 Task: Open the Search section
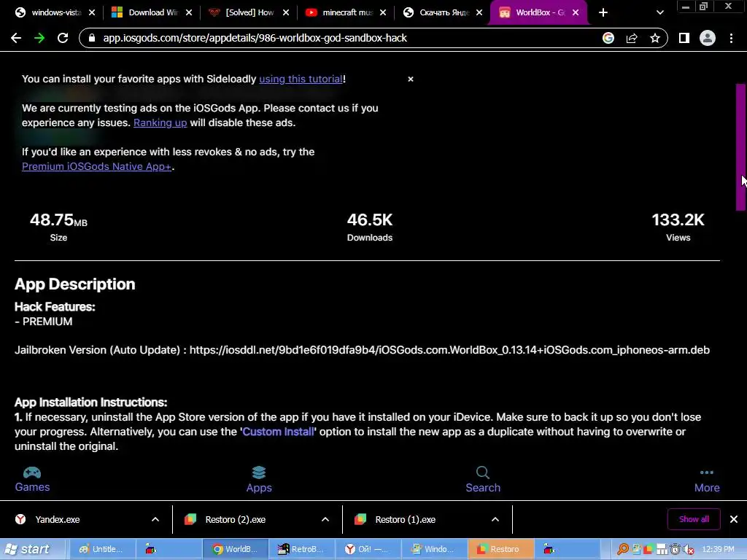pyautogui.click(x=483, y=480)
